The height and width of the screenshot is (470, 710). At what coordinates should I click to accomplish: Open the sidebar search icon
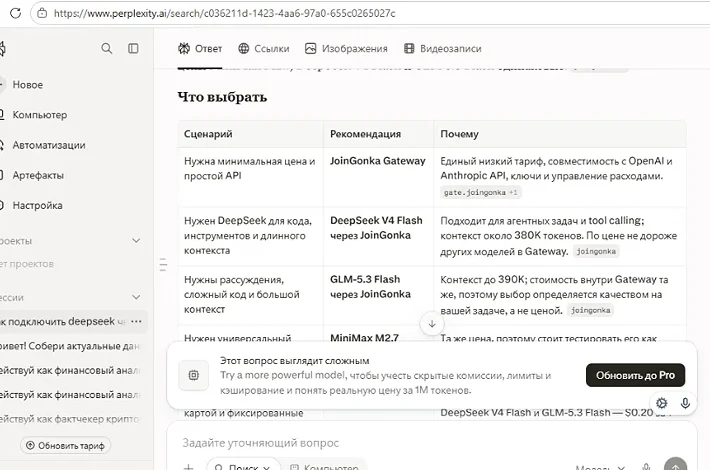coord(106,48)
